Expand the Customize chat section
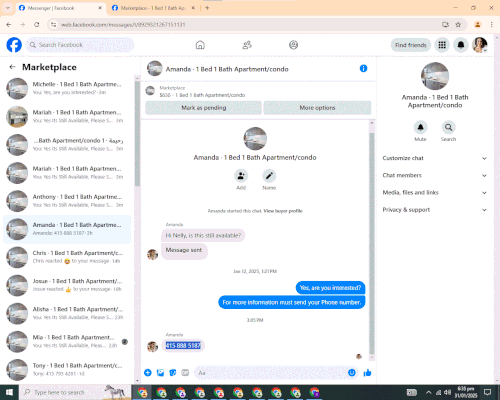The width and height of the screenshot is (500, 400). (435, 158)
